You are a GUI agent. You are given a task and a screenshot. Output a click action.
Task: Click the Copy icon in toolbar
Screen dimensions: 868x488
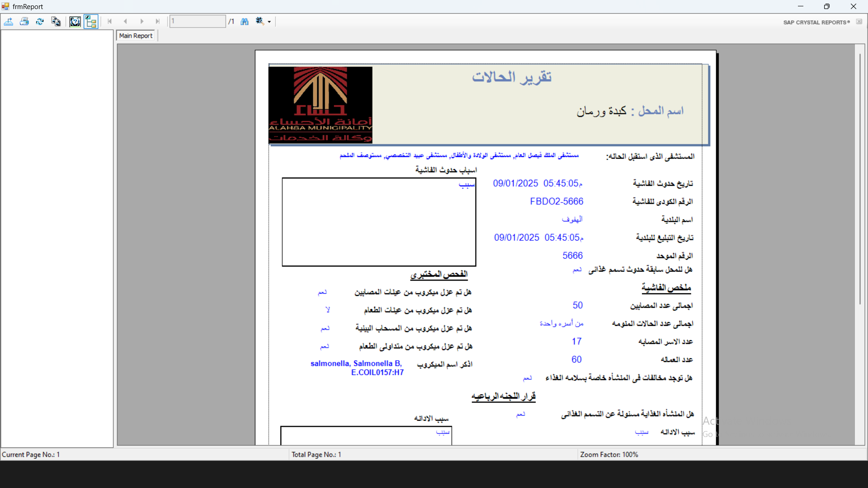(x=56, y=21)
